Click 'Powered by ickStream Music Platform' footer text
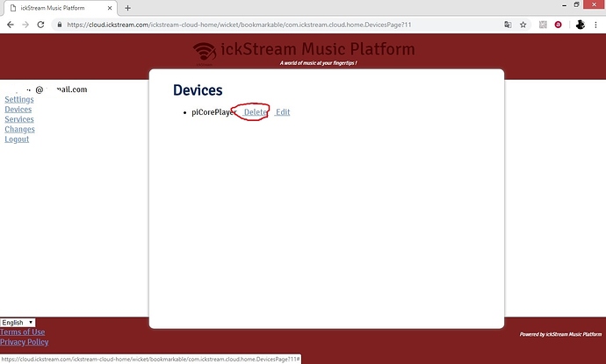The width and height of the screenshot is (606, 364). [560, 334]
